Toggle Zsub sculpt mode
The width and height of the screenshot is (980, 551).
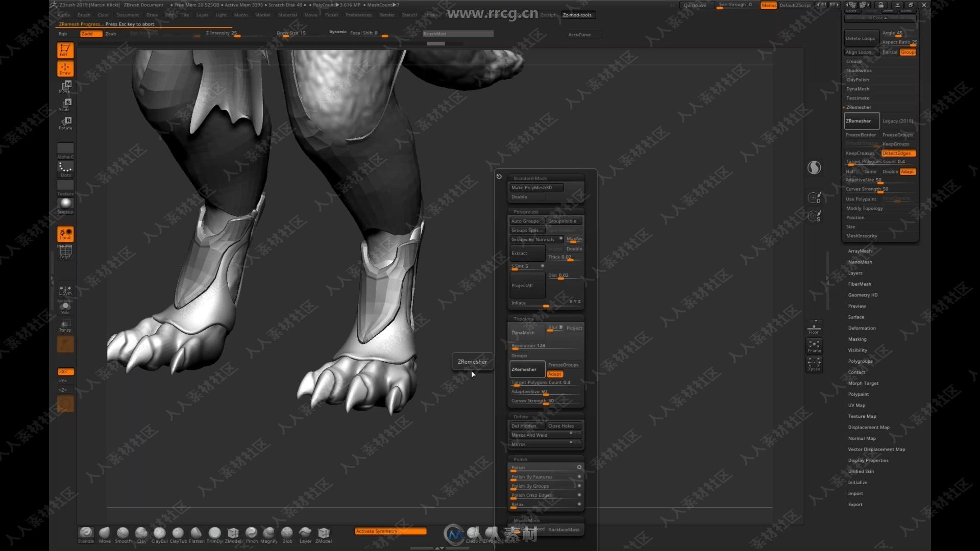coord(111,34)
